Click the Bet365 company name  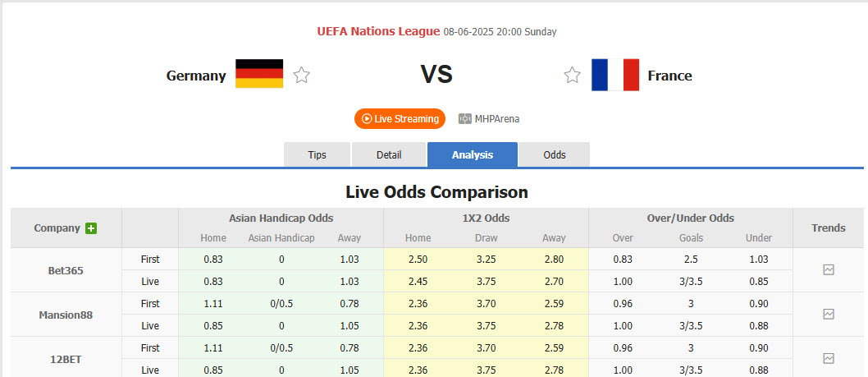click(66, 270)
